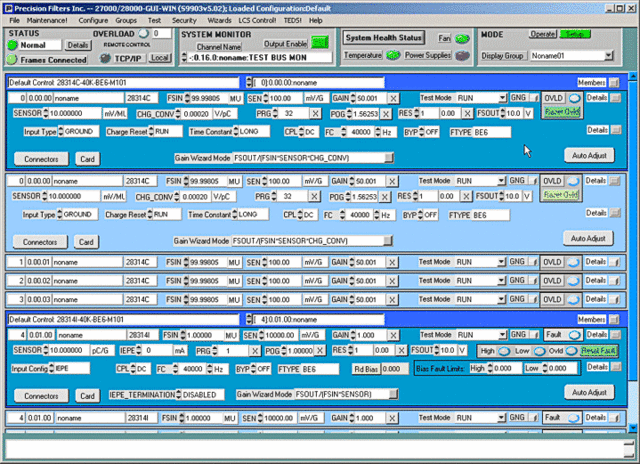The width and height of the screenshot is (640, 464).
Task: Click the OVLD indicator in channel 1 row
Action: [573, 262]
